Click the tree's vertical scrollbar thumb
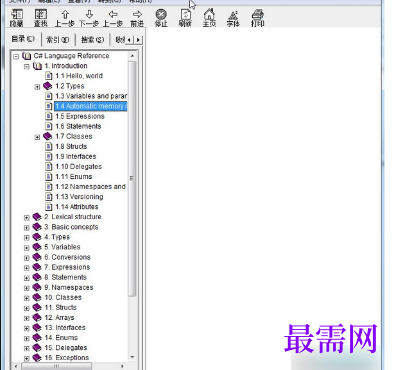The image size is (396, 370). click(x=132, y=179)
